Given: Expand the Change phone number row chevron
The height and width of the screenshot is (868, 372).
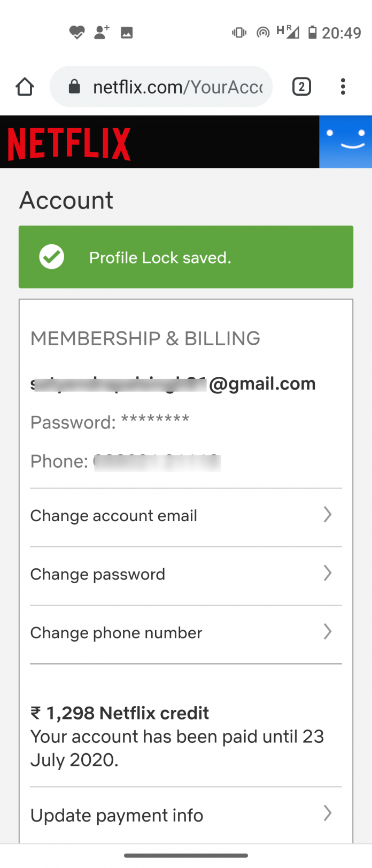Looking at the screenshot, I should tap(328, 632).
